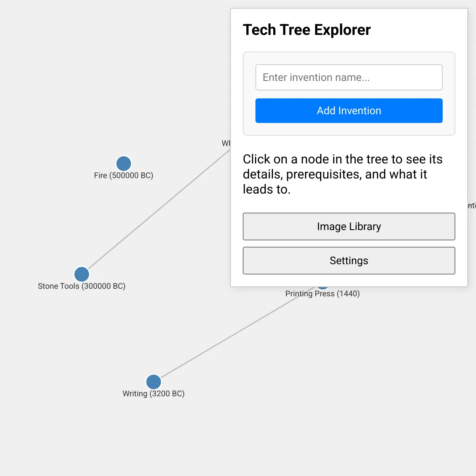Click the node circle beside Stone Tools text
This screenshot has width=476, height=476.
(81, 274)
